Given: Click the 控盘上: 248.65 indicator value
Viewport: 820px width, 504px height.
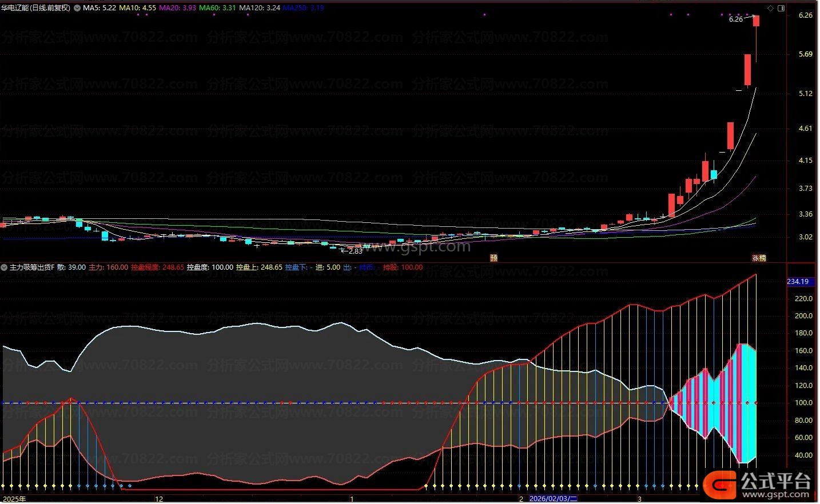Looking at the screenshot, I should coord(259,267).
